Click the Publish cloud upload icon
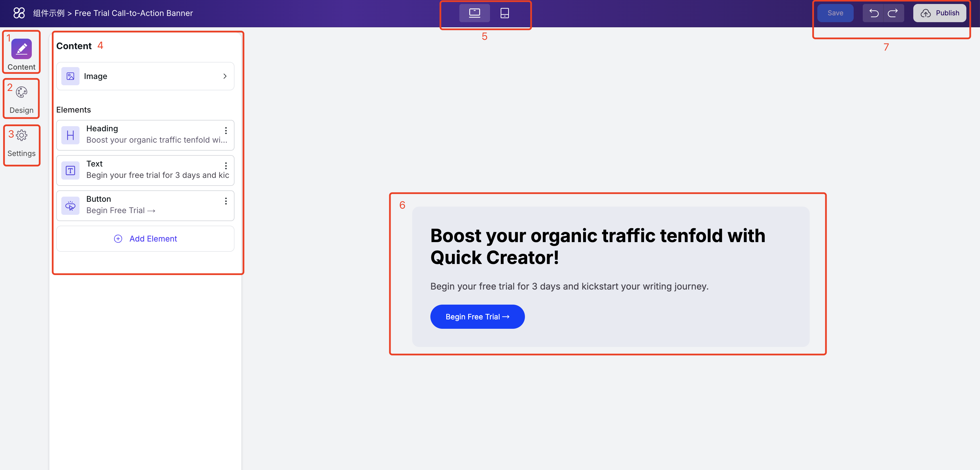This screenshot has height=470, width=980. click(925, 13)
